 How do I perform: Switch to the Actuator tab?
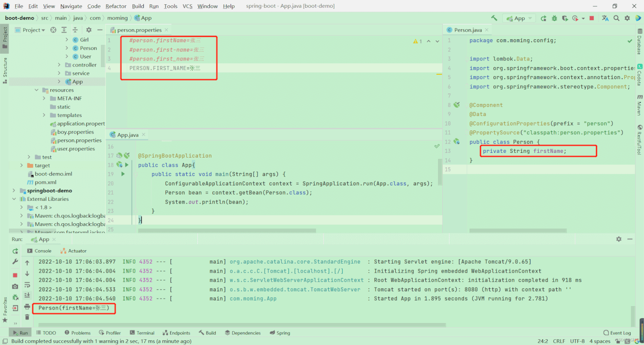coord(74,251)
